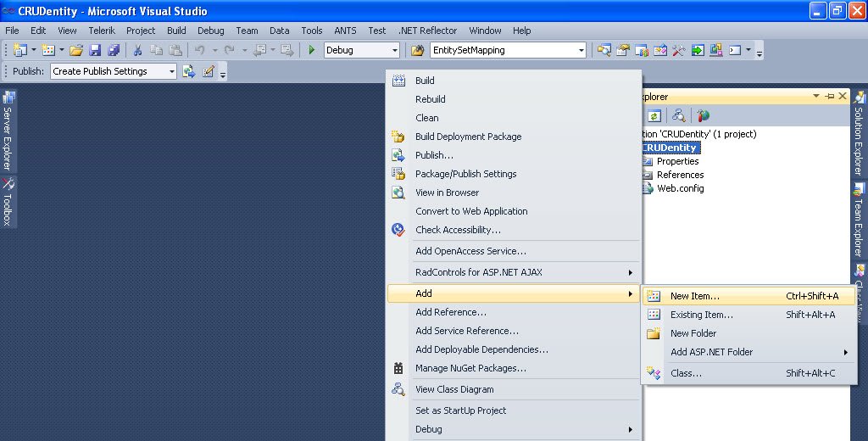Open the Toolbox side tab

[x=8, y=201]
